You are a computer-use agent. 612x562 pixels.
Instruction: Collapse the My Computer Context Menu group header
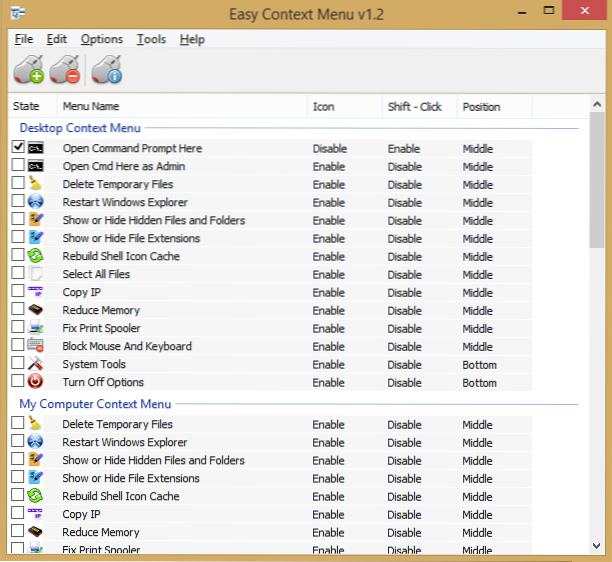95,404
